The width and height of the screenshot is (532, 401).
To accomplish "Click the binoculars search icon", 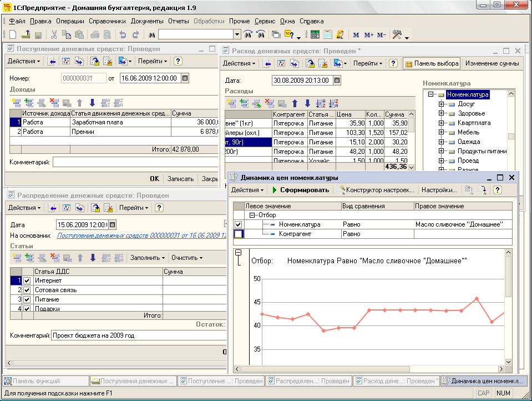I will [151, 34].
